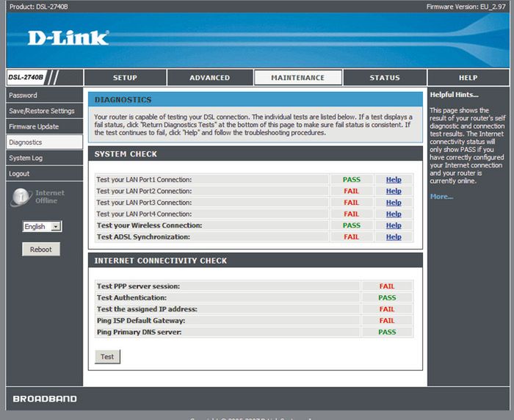Click FAIL result for assigned IP address
Viewport: 514px width, 420px height.
click(387, 309)
